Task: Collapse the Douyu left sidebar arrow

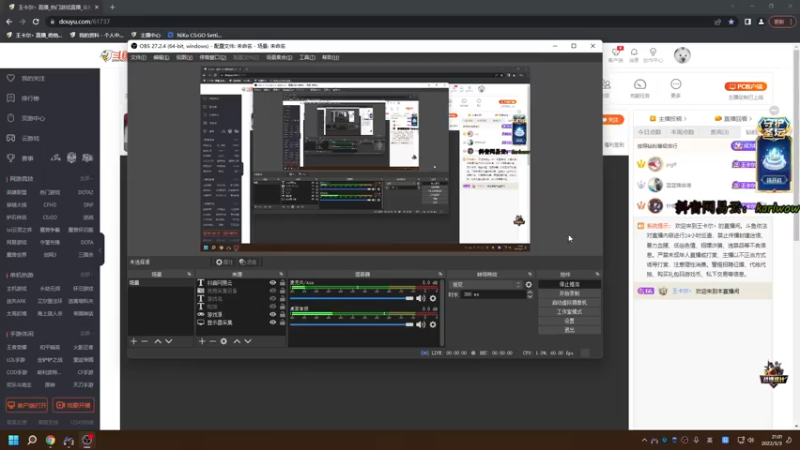Action: point(101,249)
